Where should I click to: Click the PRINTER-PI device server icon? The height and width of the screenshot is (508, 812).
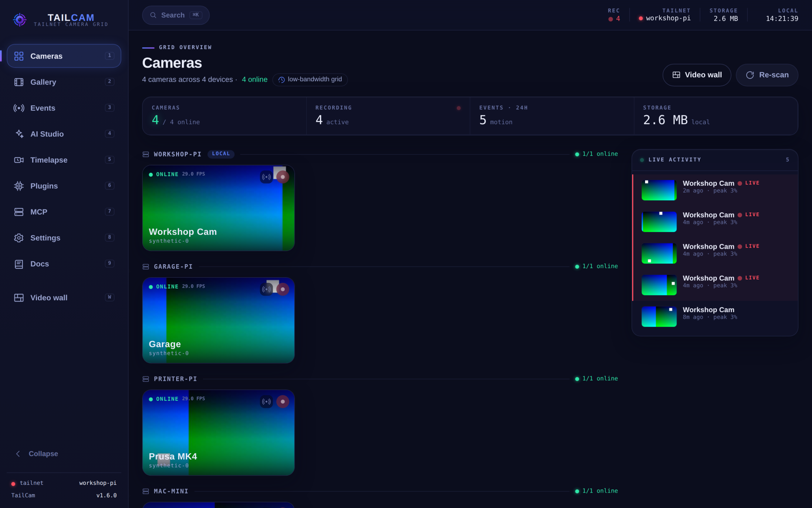coord(146,379)
